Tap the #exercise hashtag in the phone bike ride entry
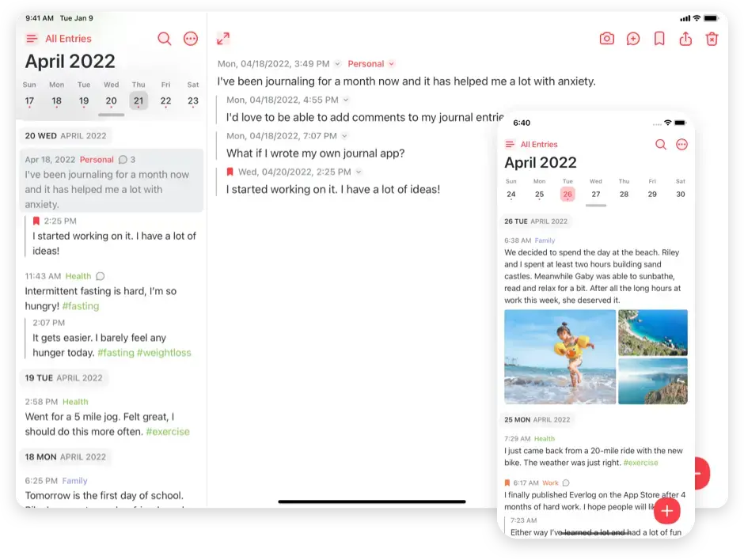 click(x=640, y=463)
